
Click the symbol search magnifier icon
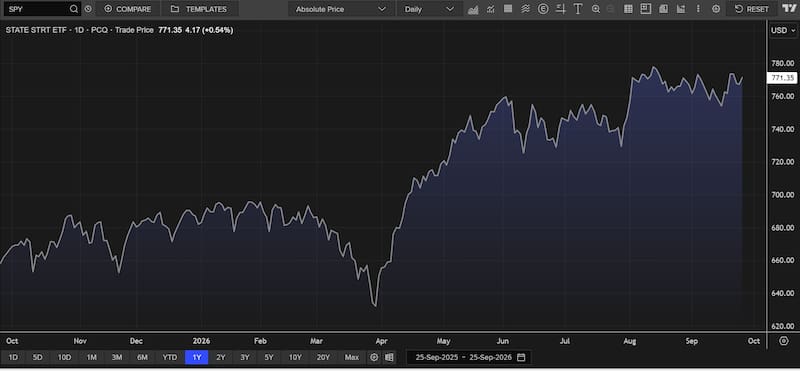(74, 9)
